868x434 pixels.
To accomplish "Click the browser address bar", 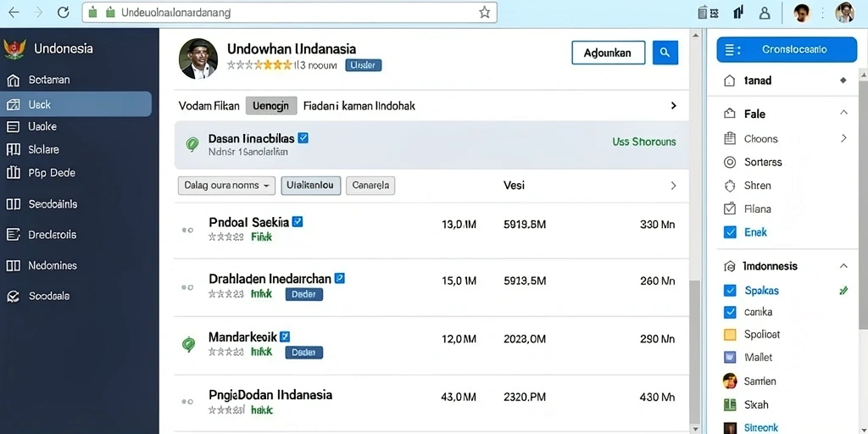I will click(x=289, y=12).
